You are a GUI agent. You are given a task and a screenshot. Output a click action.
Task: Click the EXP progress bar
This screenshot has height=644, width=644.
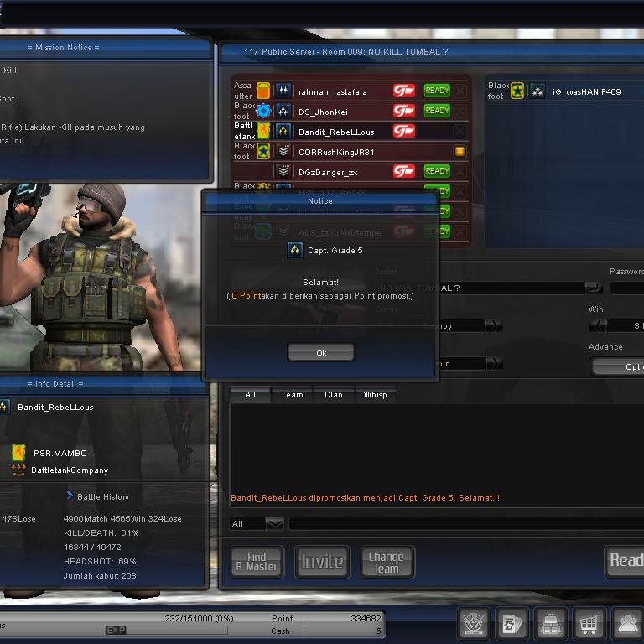167,630
